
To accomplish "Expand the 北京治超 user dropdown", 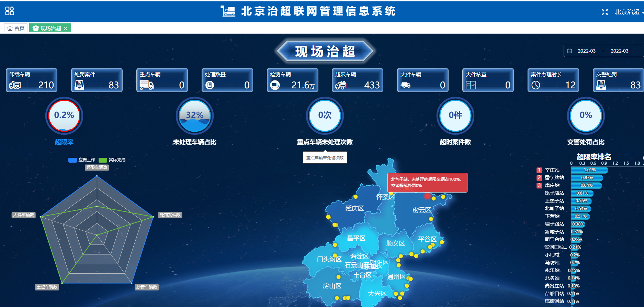I will [x=629, y=12].
